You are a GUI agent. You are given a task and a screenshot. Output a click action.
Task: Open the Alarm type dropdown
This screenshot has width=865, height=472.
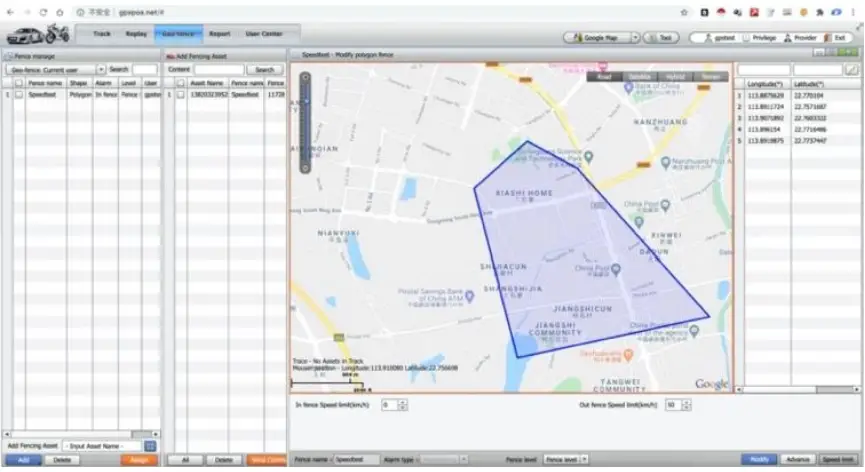point(443,459)
